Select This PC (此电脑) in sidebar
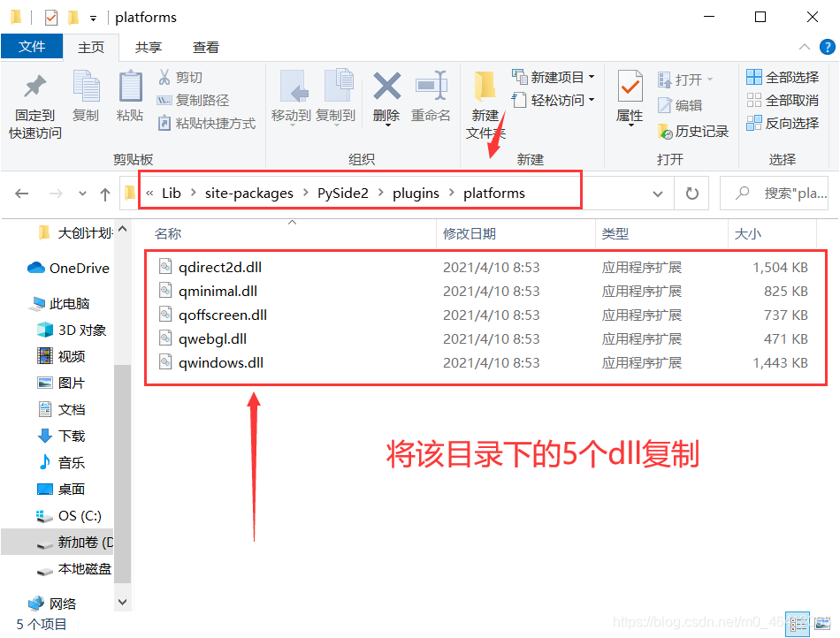The height and width of the screenshot is (638, 840). [x=60, y=303]
